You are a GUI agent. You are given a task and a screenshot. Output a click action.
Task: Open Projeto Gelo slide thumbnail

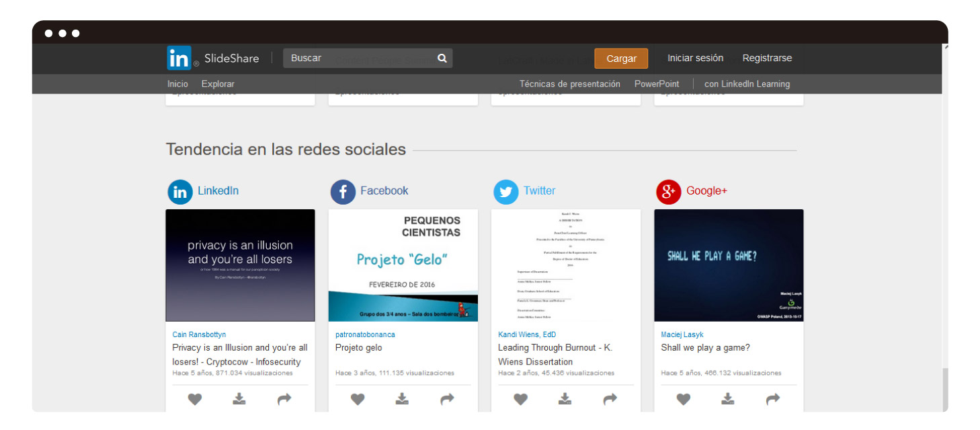tap(403, 265)
